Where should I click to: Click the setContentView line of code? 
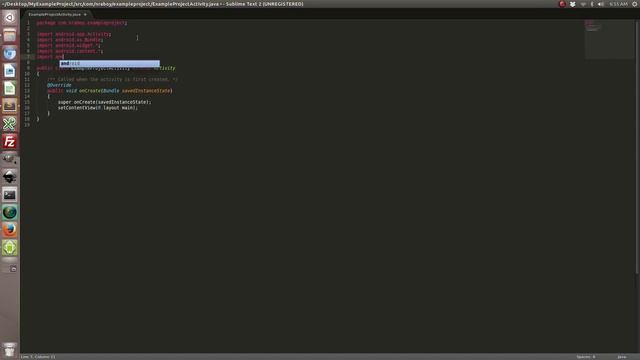(98, 108)
